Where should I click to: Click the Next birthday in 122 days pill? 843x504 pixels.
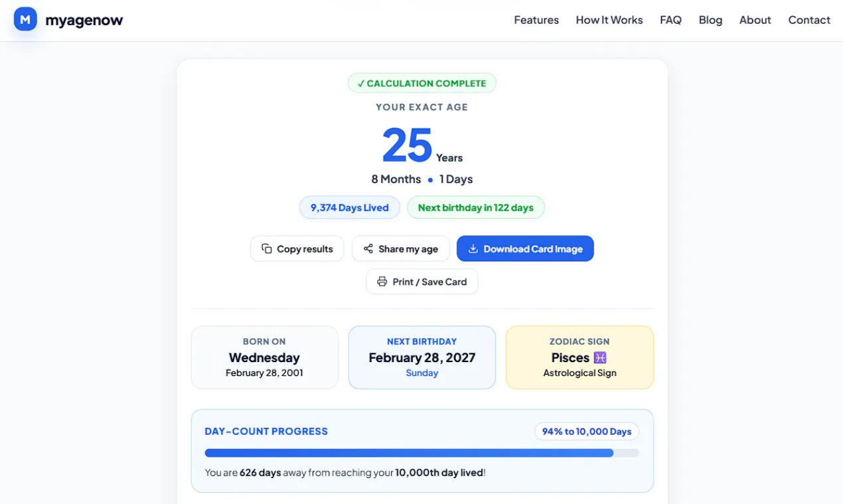(x=476, y=208)
